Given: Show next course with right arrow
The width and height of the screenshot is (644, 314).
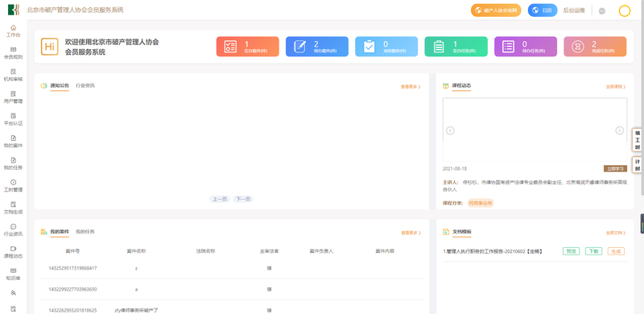Looking at the screenshot, I should pyautogui.click(x=619, y=130).
